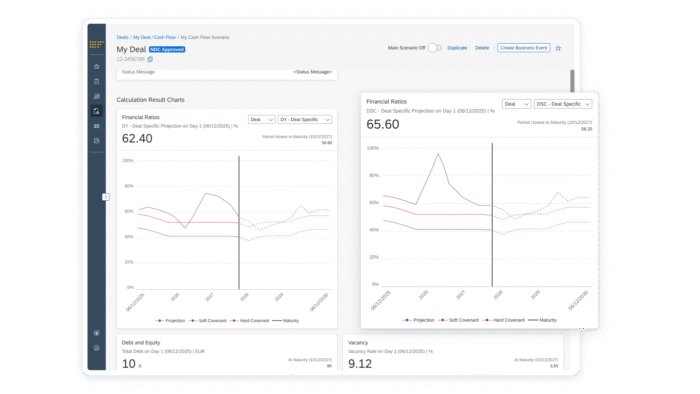The width and height of the screenshot is (700, 394).
Task: Toggle Projection legend in the enlarged chart
Action: [x=418, y=320]
